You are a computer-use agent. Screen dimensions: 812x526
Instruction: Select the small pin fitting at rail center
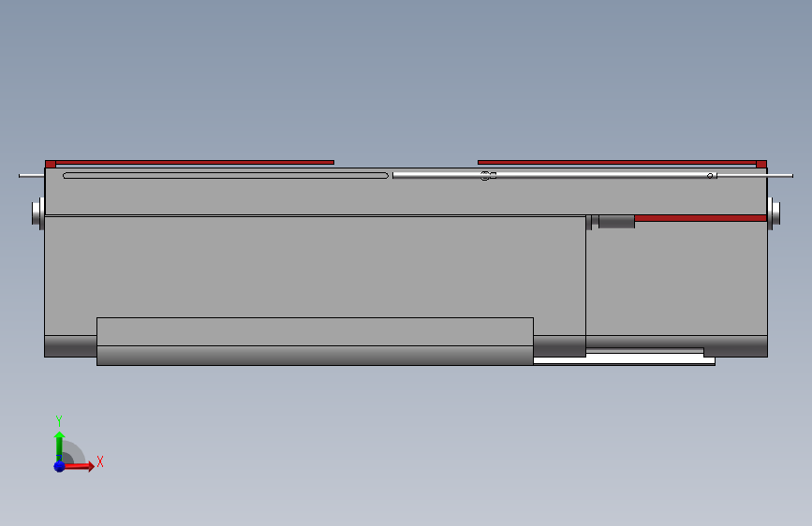pos(488,176)
